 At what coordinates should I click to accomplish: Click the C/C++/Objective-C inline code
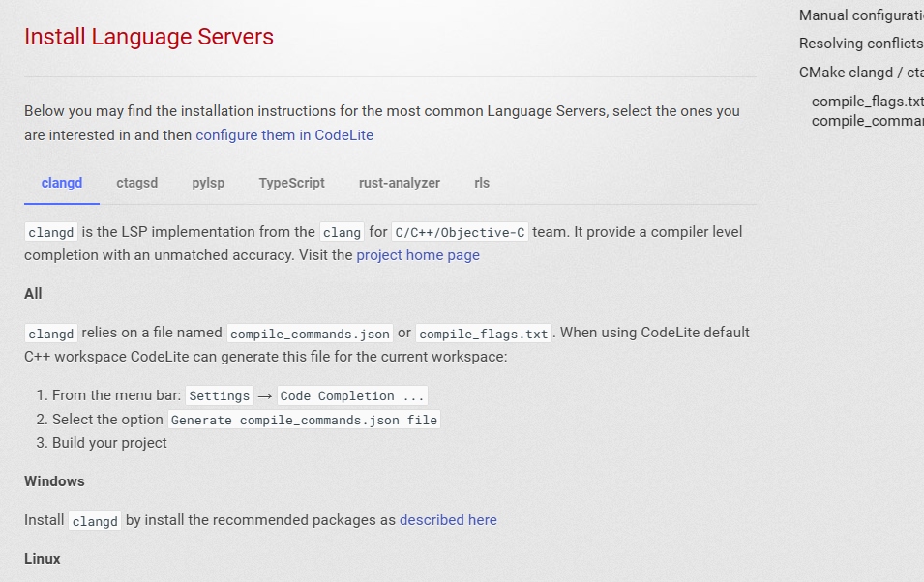point(460,232)
